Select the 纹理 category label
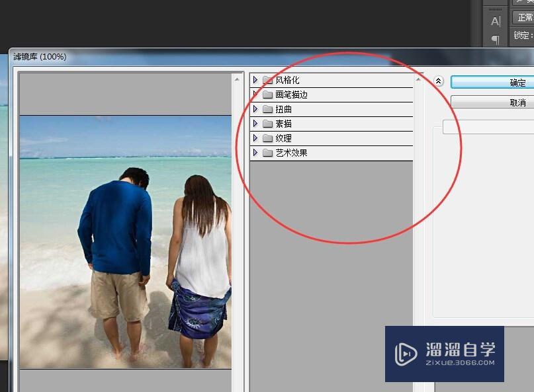 (x=283, y=139)
